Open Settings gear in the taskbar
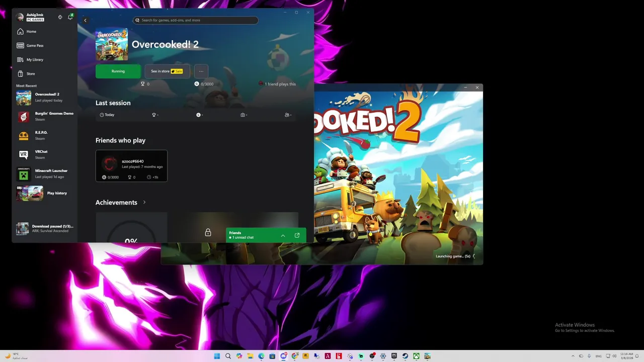644x362 pixels. [x=383, y=356]
